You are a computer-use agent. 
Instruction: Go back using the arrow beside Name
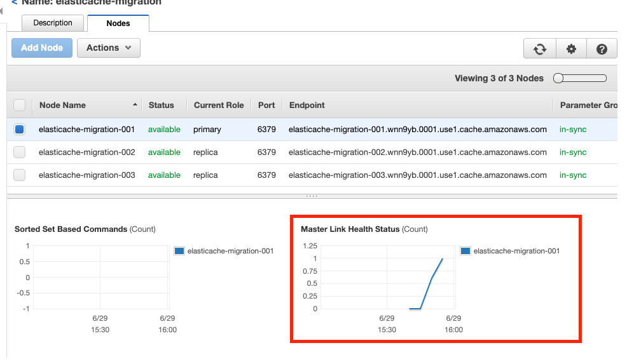pos(15,3)
